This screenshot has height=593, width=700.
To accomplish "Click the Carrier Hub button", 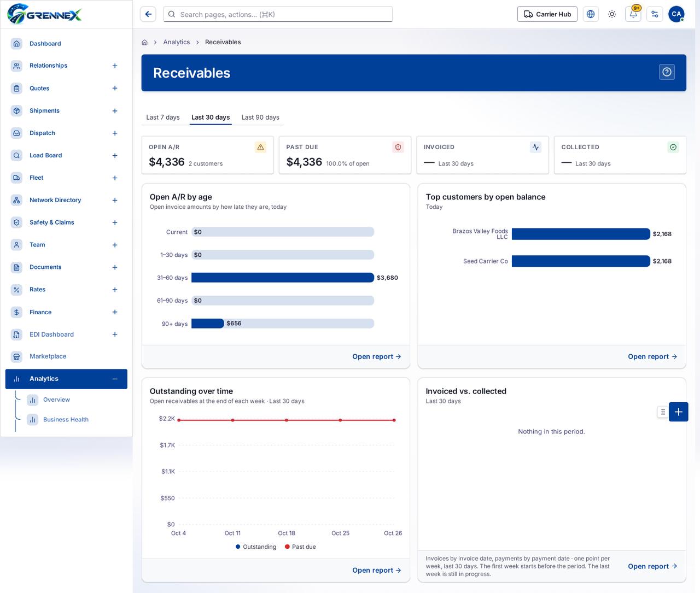I will pos(547,14).
